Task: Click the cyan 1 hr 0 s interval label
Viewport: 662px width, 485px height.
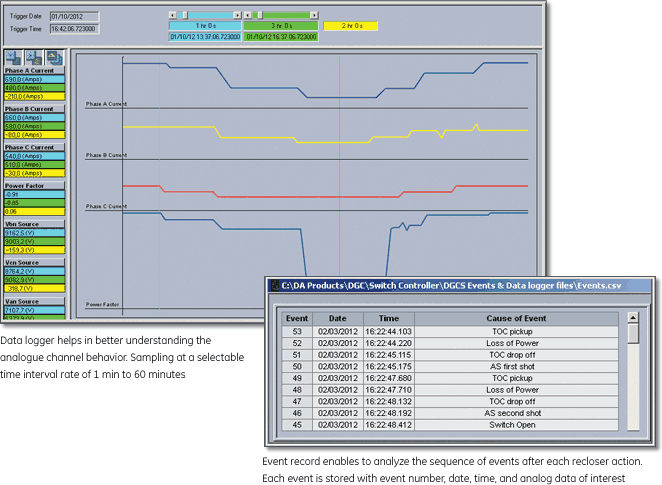Action: [x=206, y=25]
